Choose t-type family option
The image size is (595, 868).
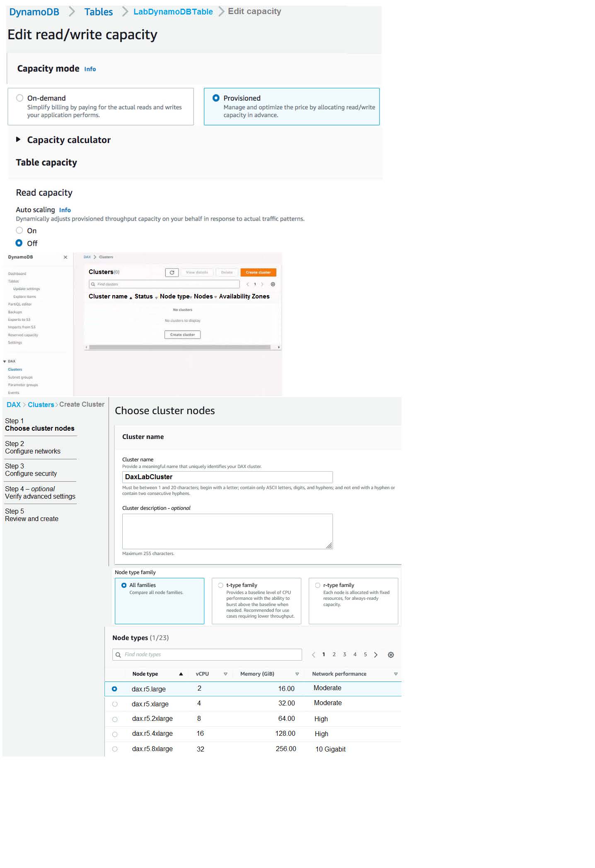(221, 585)
